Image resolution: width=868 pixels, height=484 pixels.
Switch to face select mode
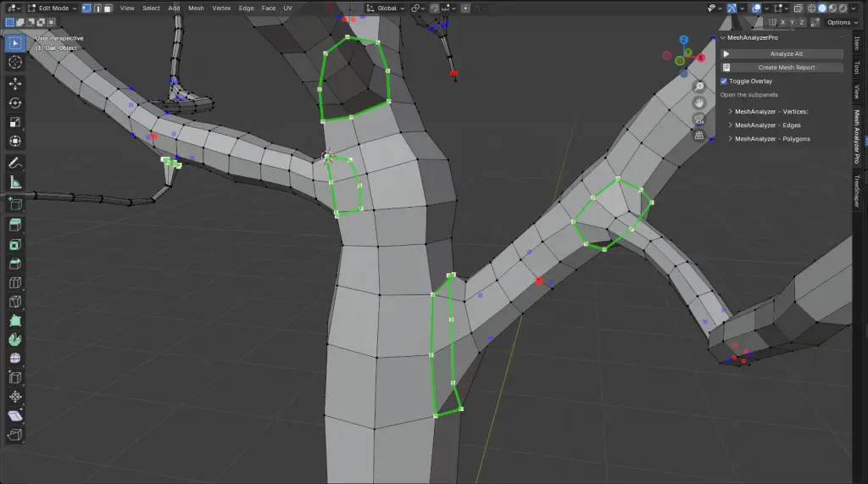point(108,8)
